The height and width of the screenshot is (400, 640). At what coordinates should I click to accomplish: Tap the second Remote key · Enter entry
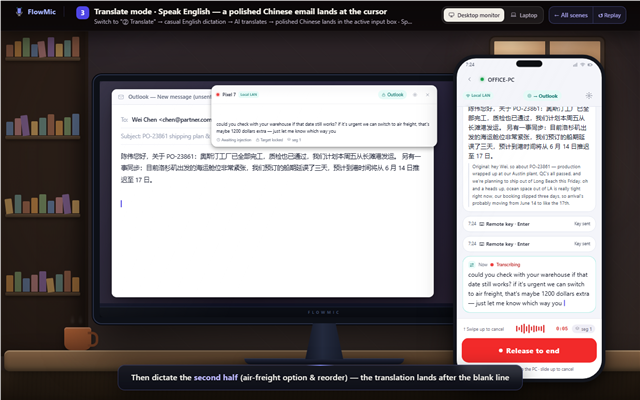pos(529,244)
